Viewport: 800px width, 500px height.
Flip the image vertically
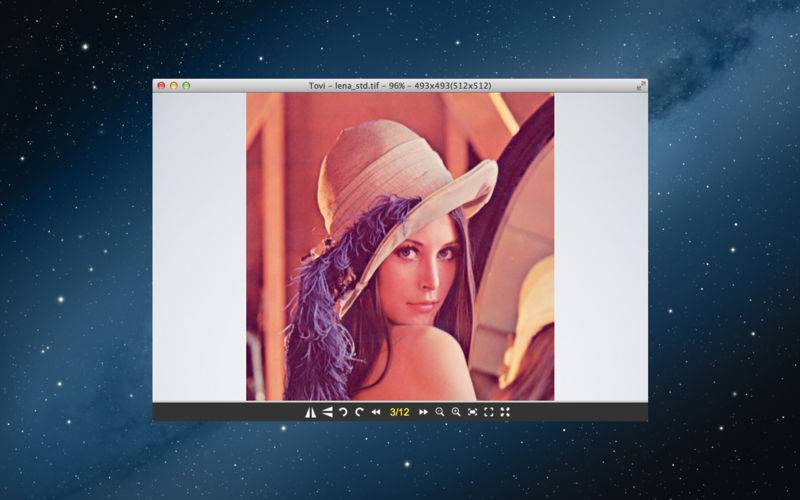328,412
